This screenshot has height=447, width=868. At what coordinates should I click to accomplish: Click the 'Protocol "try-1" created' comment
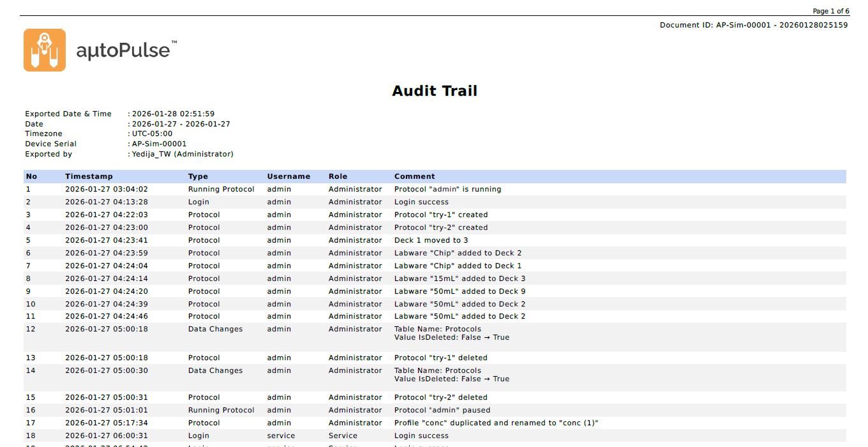pyautogui.click(x=440, y=215)
